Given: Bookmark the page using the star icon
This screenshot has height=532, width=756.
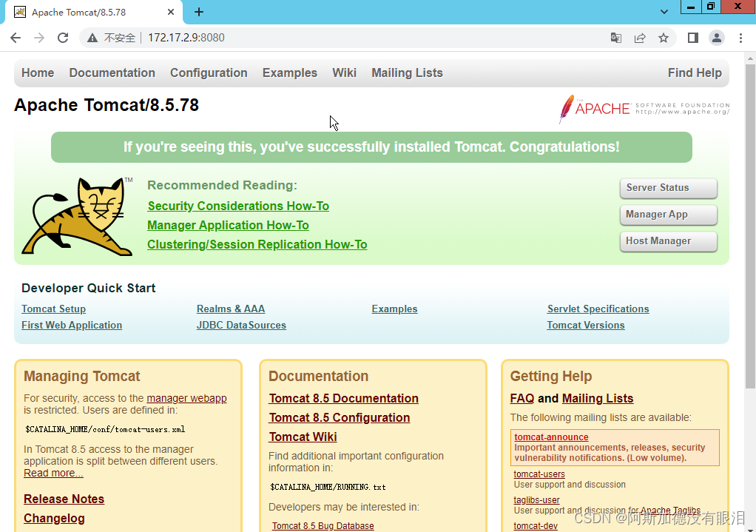Looking at the screenshot, I should tap(663, 37).
